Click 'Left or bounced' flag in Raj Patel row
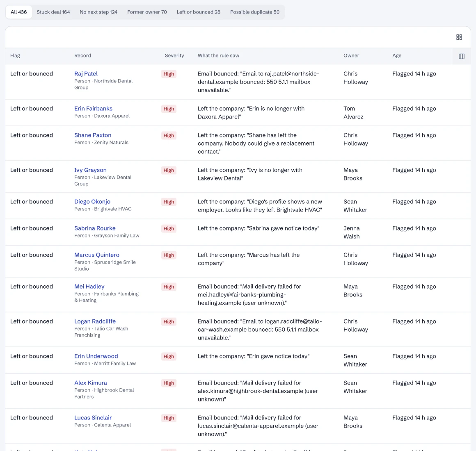The image size is (476, 451). tap(32, 74)
